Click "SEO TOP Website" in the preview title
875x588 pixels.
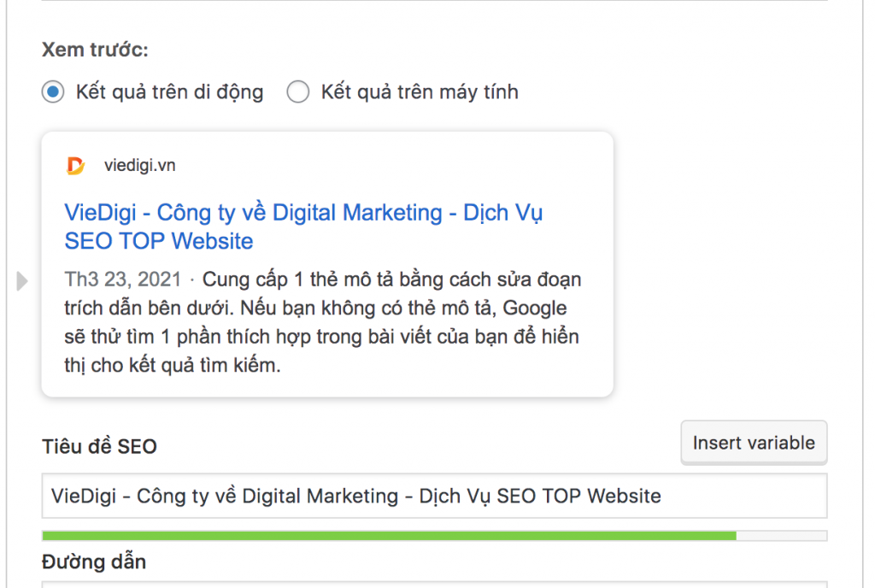[158, 242]
